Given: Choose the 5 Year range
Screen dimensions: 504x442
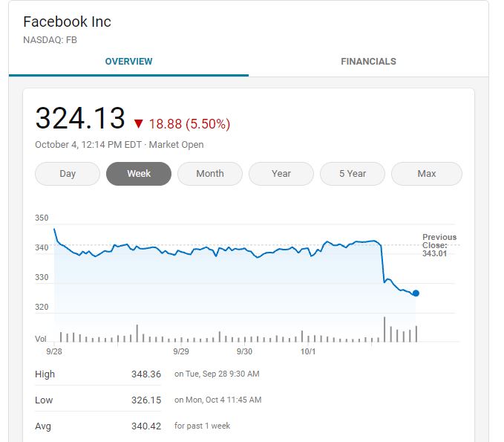Looking at the screenshot, I should [x=353, y=174].
